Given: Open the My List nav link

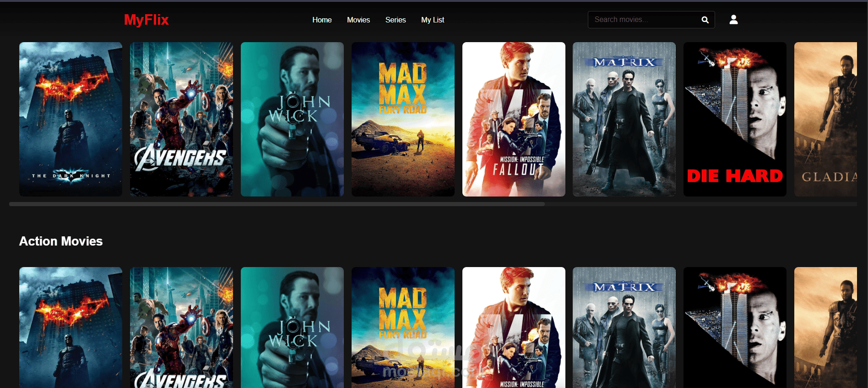Looking at the screenshot, I should pyautogui.click(x=433, y=20).
